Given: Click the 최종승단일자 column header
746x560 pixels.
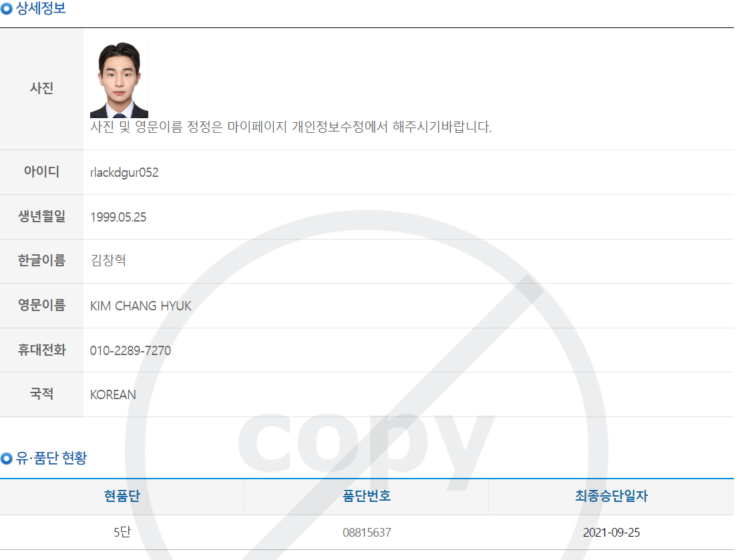Looking at the screenshot, I should pyautogui.click(x=611, y=497).
